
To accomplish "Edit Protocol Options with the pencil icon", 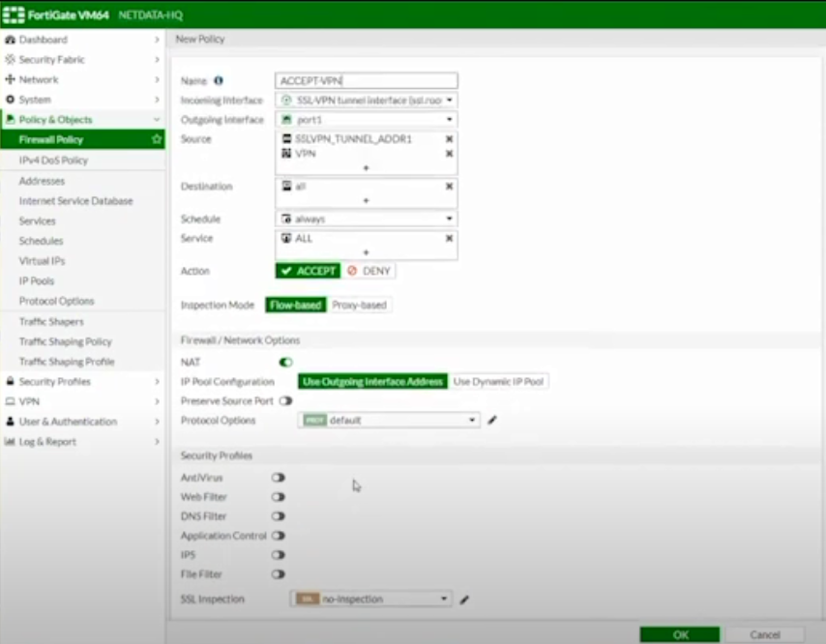I will 492,421.
